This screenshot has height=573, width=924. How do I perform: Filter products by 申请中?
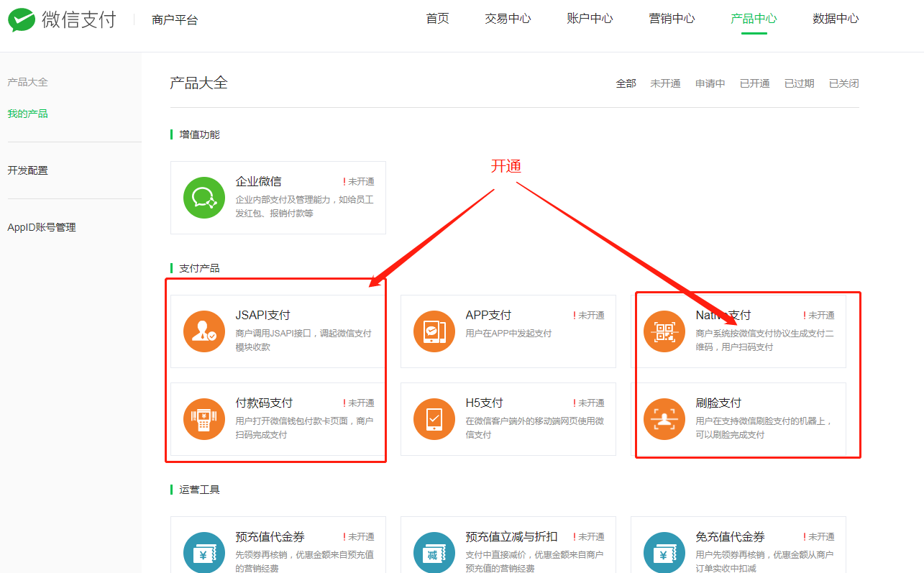pos(710,83)
